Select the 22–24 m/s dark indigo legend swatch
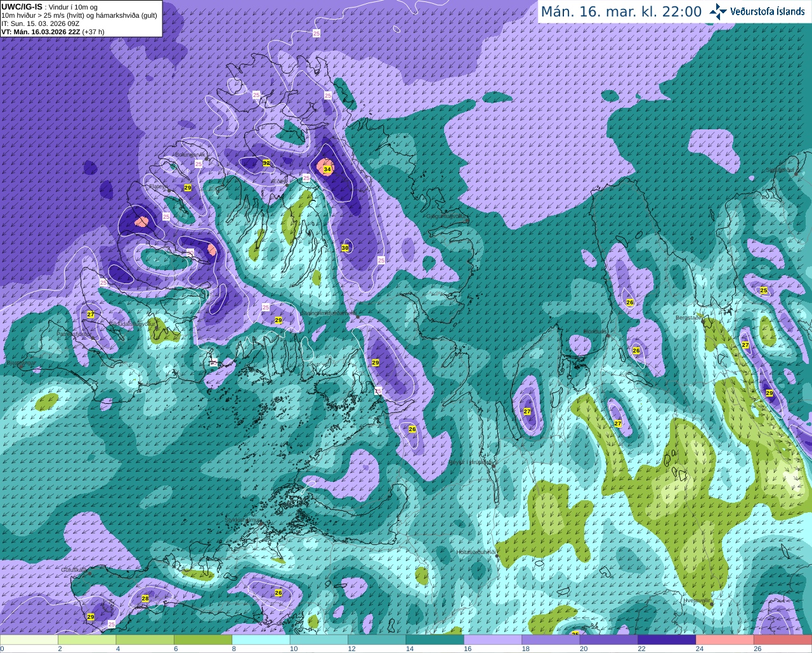Image resolution: width=812 pixels, height=653 pixels. [x=667, y=640]
